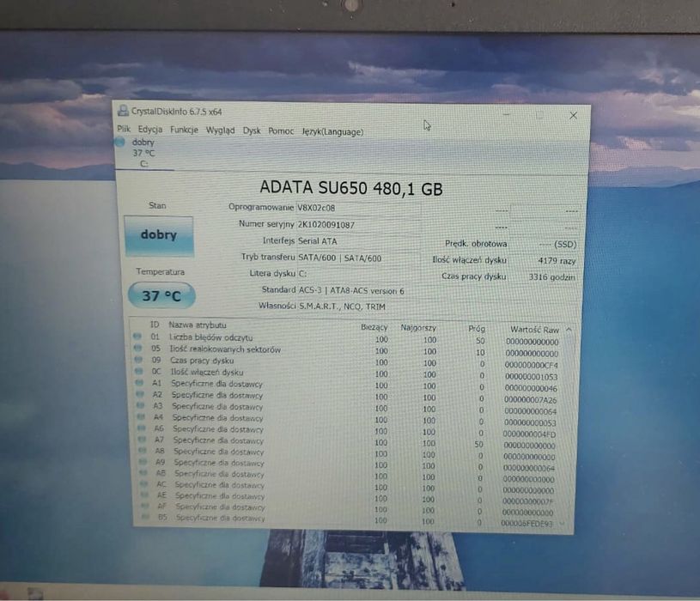Select the disk C: status icon tab
This screenshot has height=601, width=700.
point(143,153)
